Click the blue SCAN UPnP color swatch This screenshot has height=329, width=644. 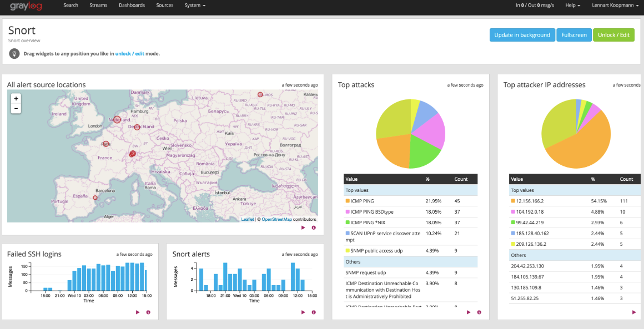348,233
